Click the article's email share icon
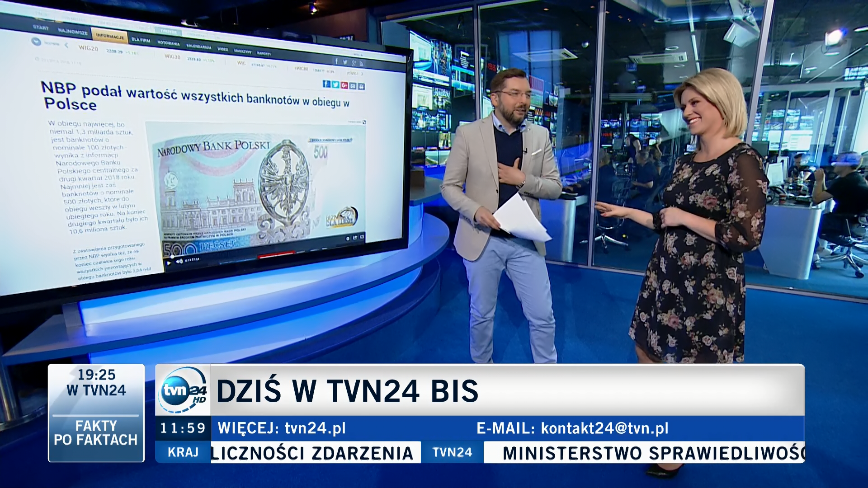This screenshot has height=488, width=868. tap(353, 86)
